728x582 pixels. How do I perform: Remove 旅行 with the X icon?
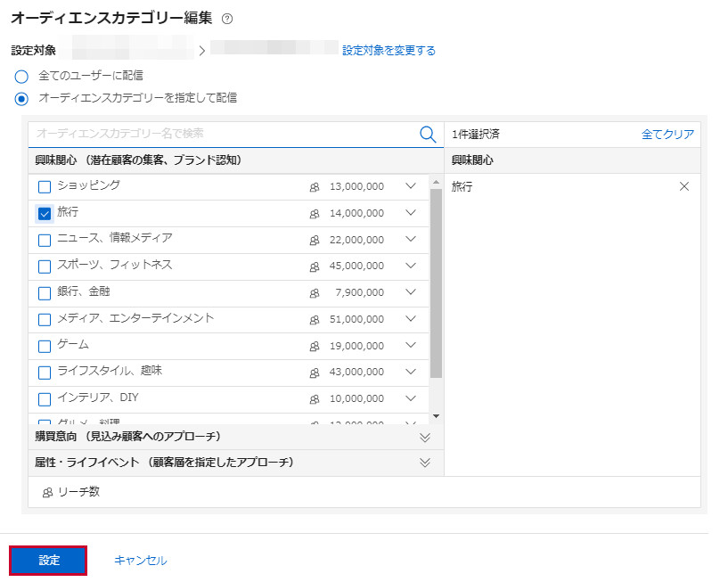click(x=684, y=187)
